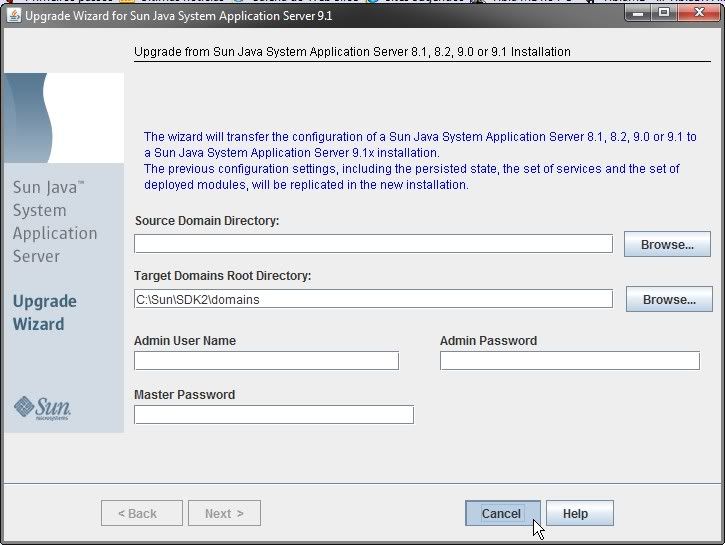Click the Java icon in the title bar
The height and width of the screenshot is (545, 725).
[14, 16]
